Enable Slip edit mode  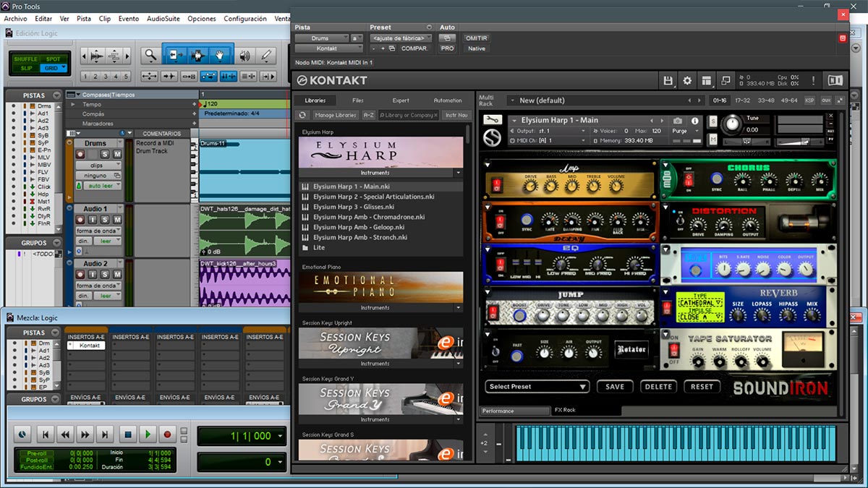click(x=26, y=68)
